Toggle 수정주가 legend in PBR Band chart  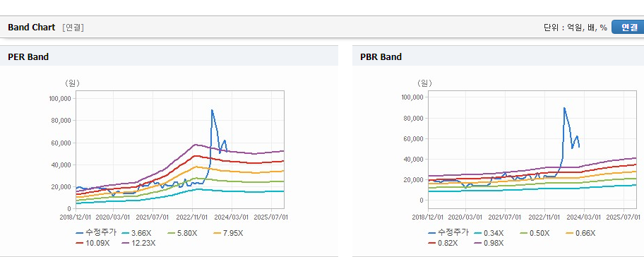pos(448,233)
